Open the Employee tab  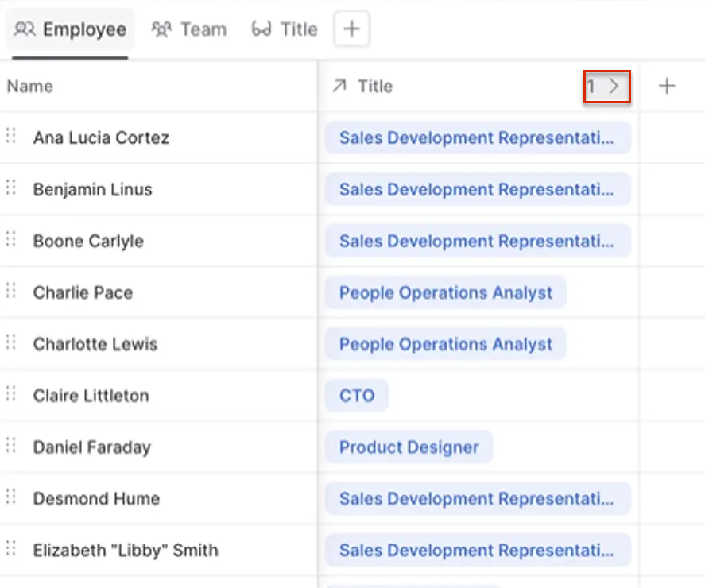[70, 29]
